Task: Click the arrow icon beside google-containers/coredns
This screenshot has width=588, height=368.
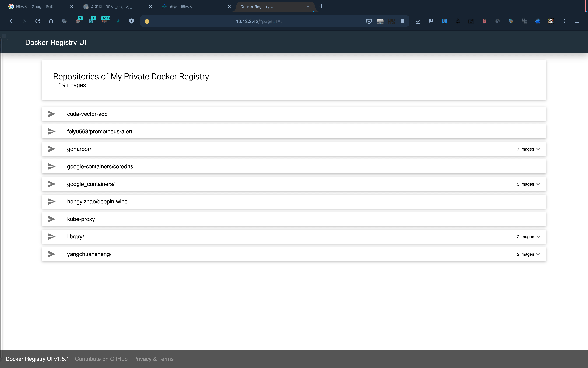Action: coord(52,166)
